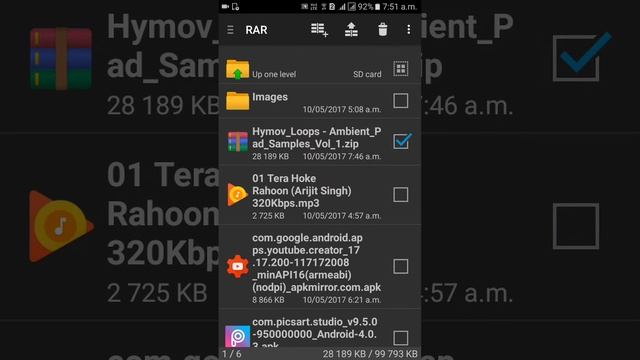This screenshot has width=640, height=360.
Task: Tap the com.picsart.studio_v9.5.0 file name
Action: [315, 334]
